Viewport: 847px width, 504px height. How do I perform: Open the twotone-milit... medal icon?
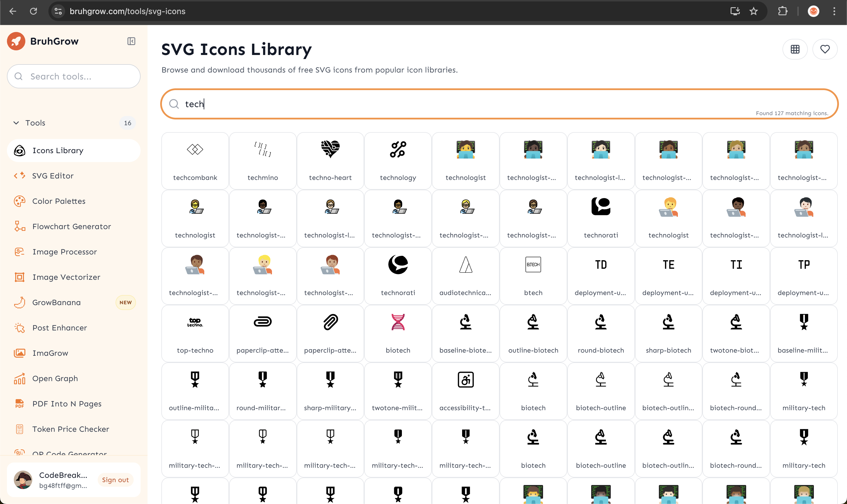tap(398, 391)
